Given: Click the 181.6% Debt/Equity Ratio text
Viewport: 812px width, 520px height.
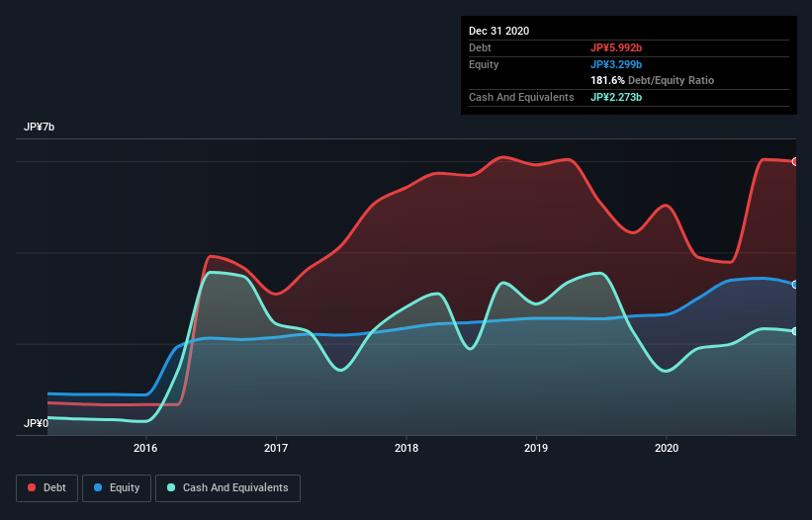Looking at the screenshot, I should coord(653,81).
